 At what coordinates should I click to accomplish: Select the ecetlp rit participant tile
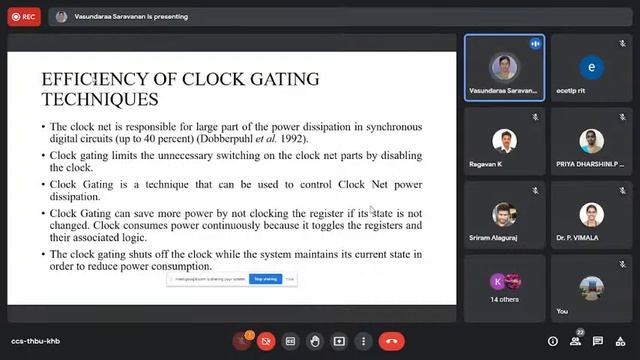pos(591,68)
